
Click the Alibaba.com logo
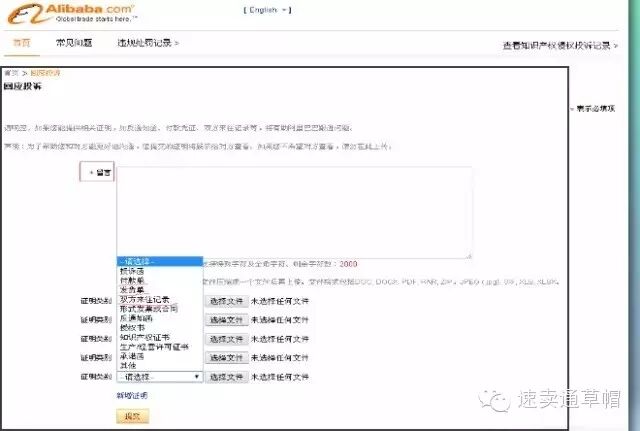tap(72, 14)
